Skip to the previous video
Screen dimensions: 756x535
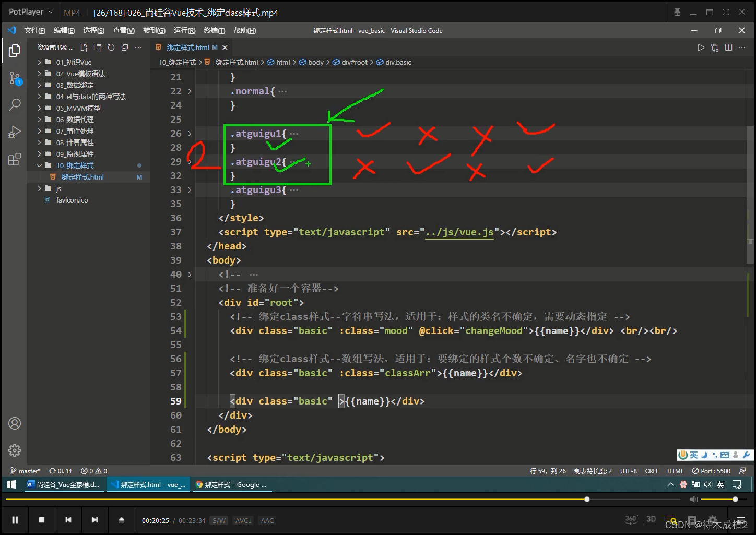click(x=68, y=520)
